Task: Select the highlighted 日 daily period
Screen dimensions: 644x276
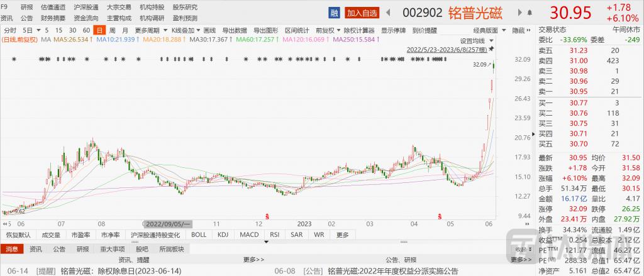Action: click(x=99, y=30)
